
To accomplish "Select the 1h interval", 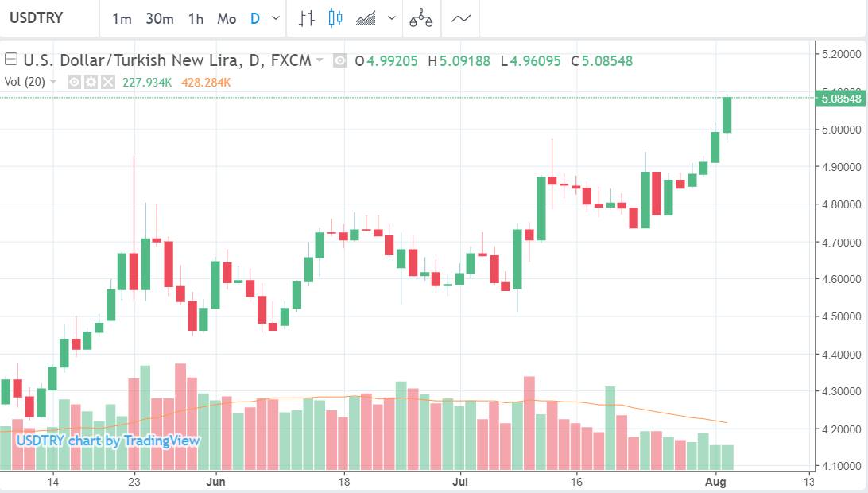I will coord(196,19).
